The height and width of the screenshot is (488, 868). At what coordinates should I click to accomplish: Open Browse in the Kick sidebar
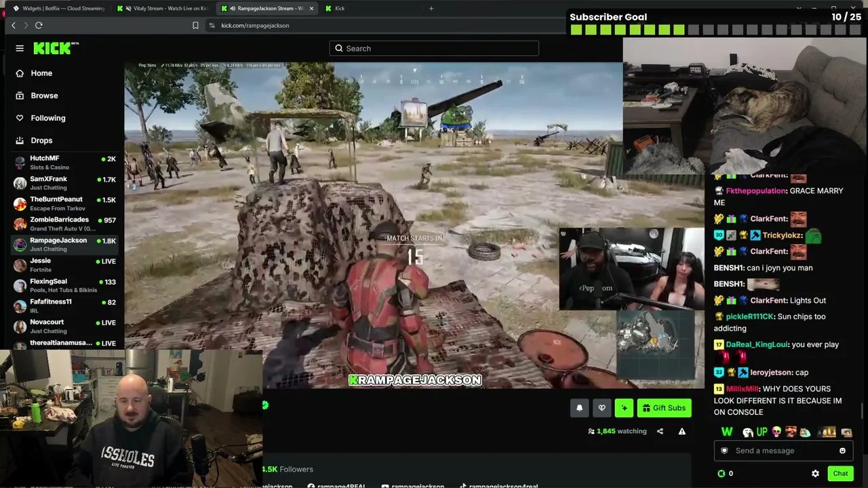point(44,96)
